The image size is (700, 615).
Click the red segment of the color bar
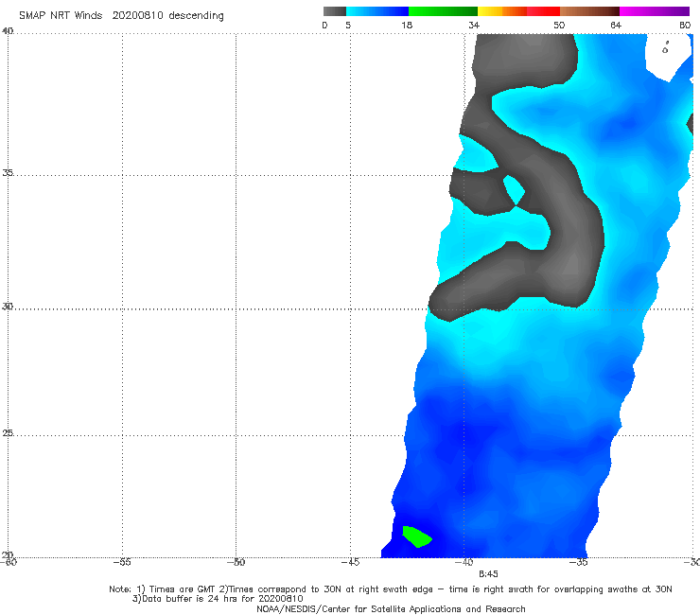coord(543,11)
